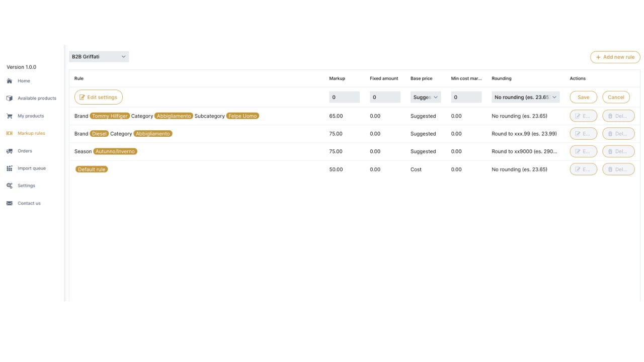Cancel the rule being edited
The height and width of the screenshot is (362, 644).
pos(616,97)
